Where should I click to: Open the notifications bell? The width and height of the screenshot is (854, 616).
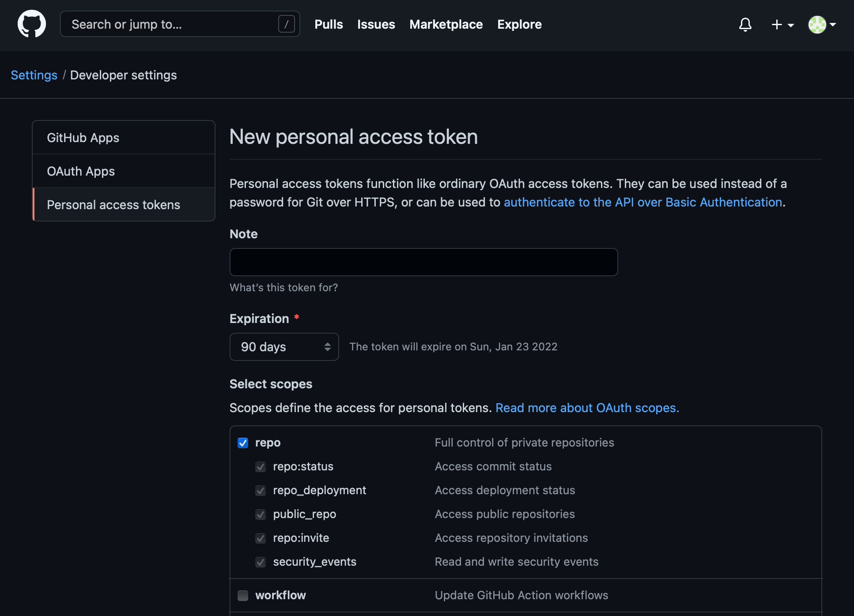[x=745, y=25]
